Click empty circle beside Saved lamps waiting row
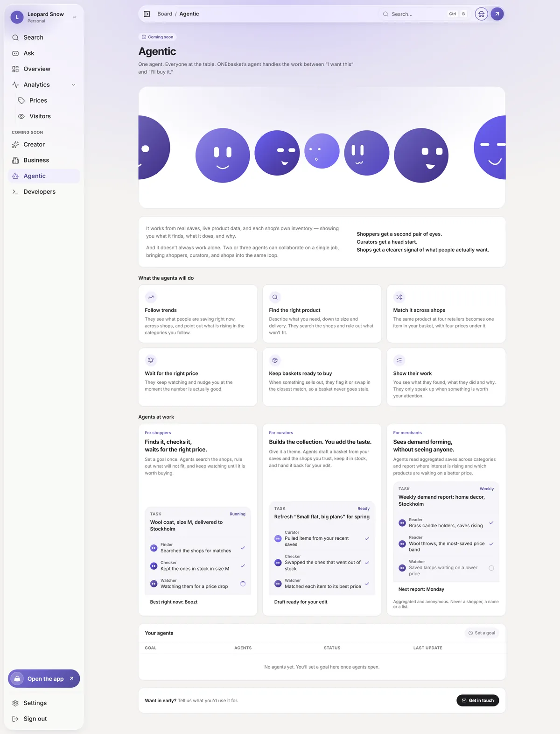The image size is (560, 734). tap(491, 568)
